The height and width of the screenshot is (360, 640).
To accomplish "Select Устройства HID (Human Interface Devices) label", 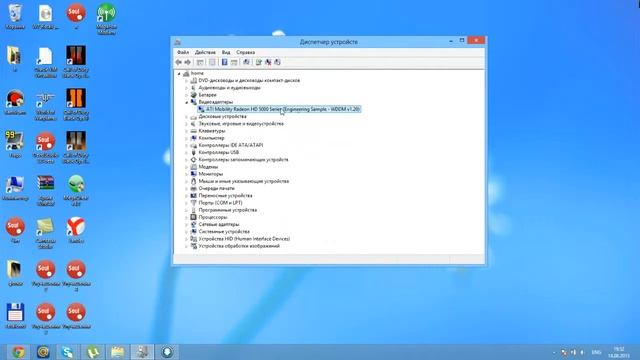I will (x=244, y=239).
